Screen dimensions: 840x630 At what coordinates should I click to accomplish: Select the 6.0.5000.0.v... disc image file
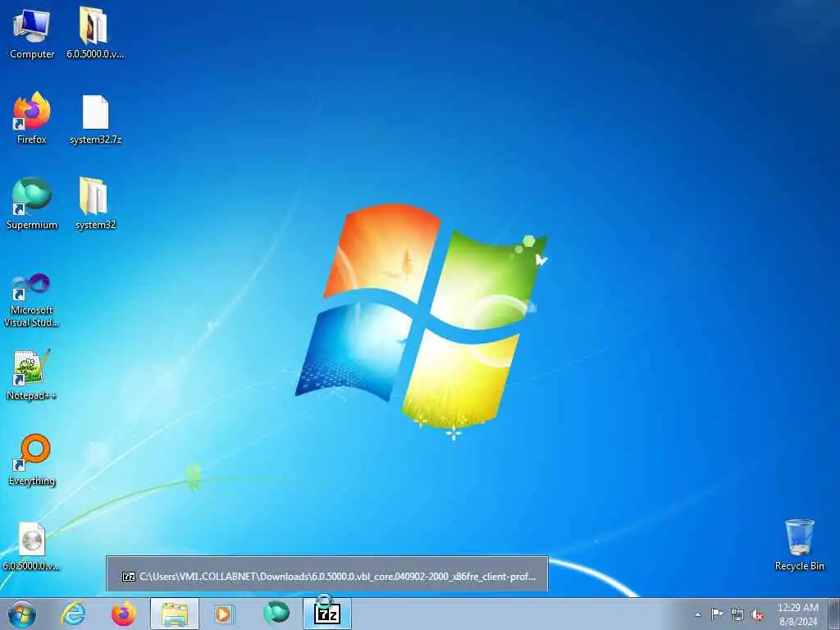tap(32, 546)
